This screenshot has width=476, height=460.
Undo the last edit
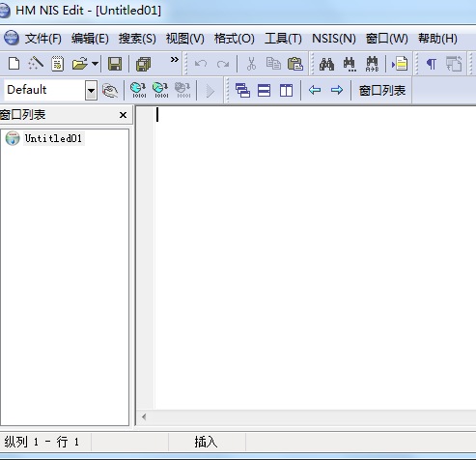click(201, 64)
